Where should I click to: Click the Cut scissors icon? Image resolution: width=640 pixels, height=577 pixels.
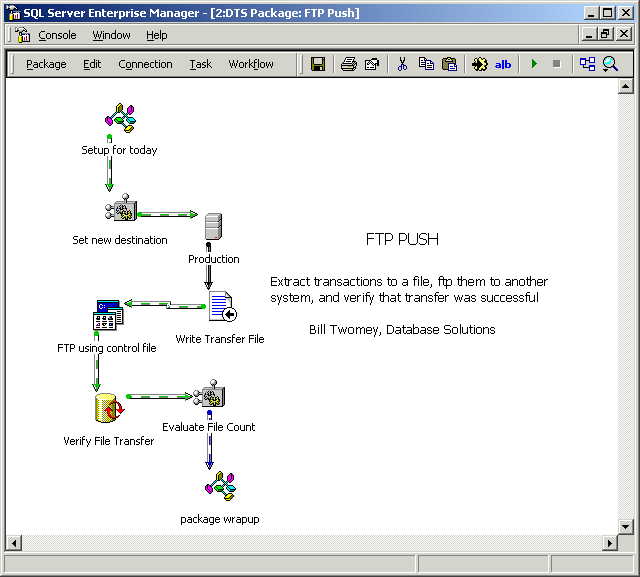point(402,64)
